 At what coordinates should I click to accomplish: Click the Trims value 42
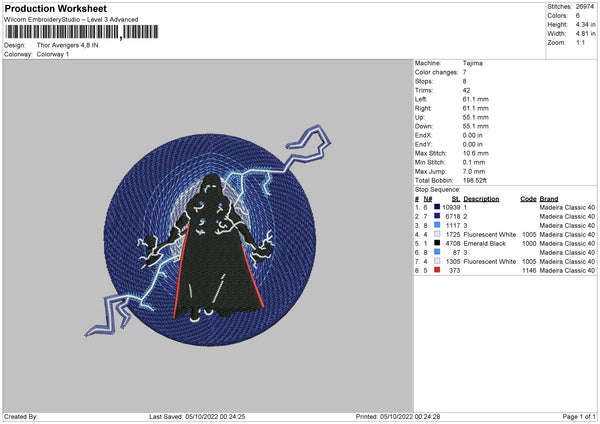click(x=466, y=90)
